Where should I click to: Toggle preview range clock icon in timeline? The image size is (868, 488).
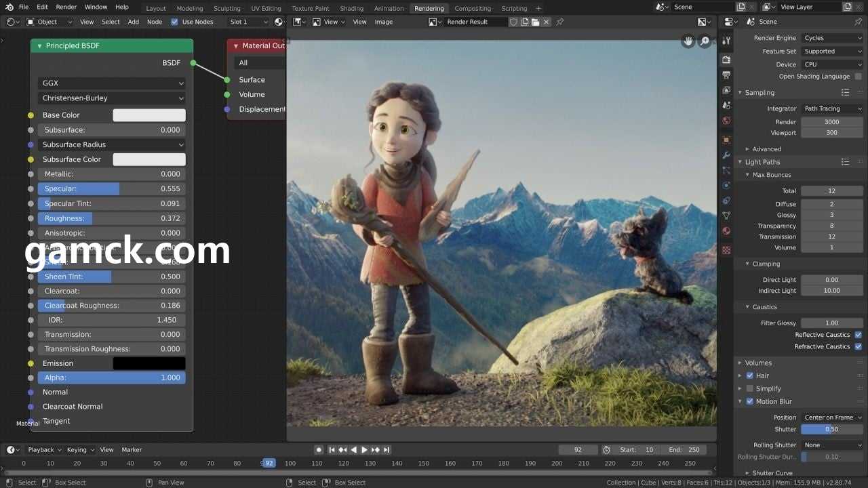pos(606,449)
